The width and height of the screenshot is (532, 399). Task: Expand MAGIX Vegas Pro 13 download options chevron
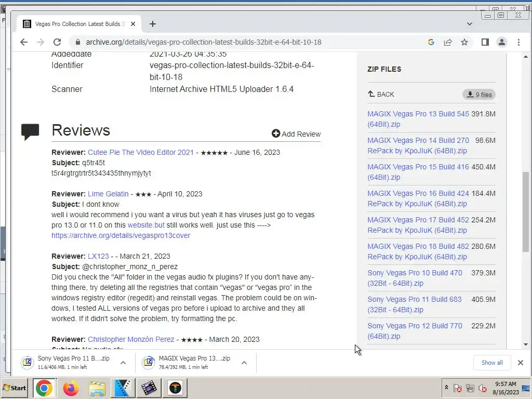tap(244, 363)
